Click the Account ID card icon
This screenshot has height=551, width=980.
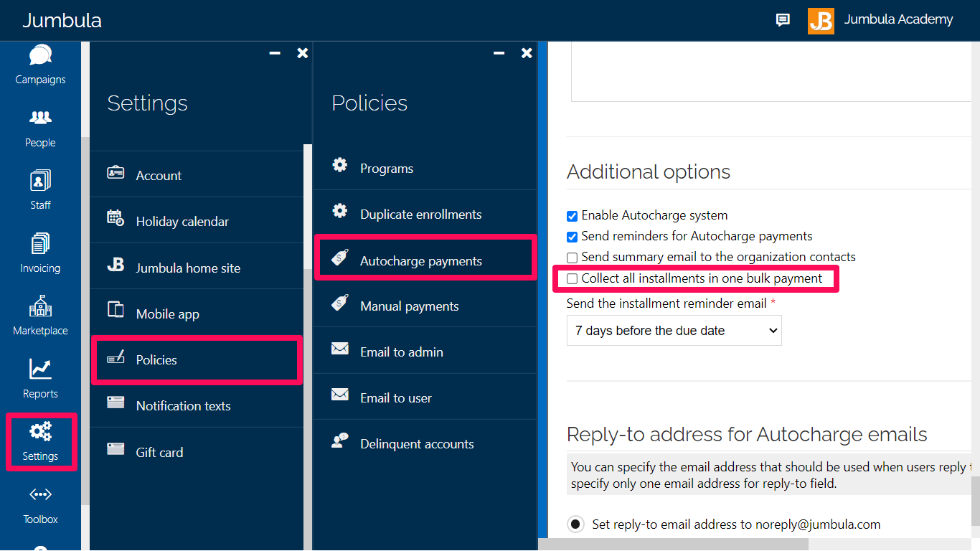tap(116, 172)
